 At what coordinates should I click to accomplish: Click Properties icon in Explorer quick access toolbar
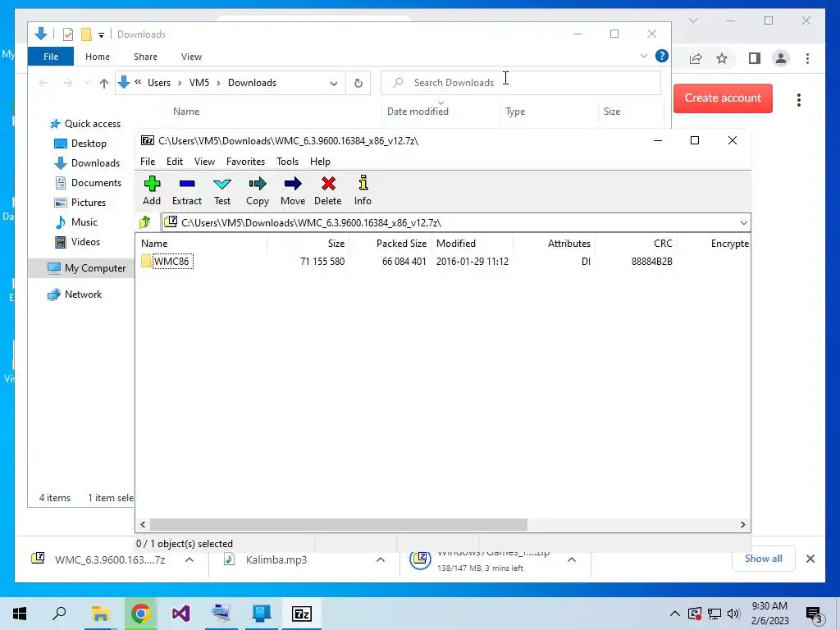click(x=67, y=34)
